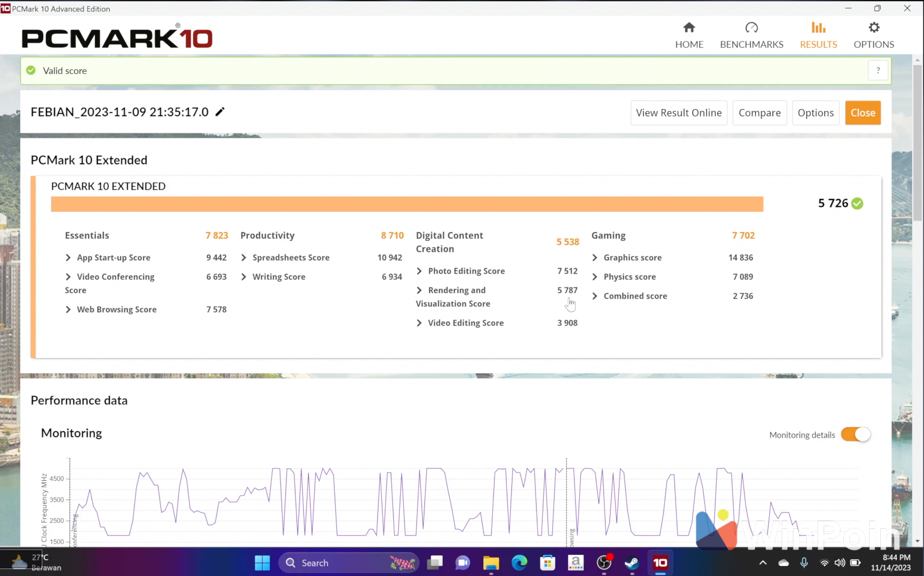Close the result with orange Close button
The image size is (924, 576).
point(863,113)
